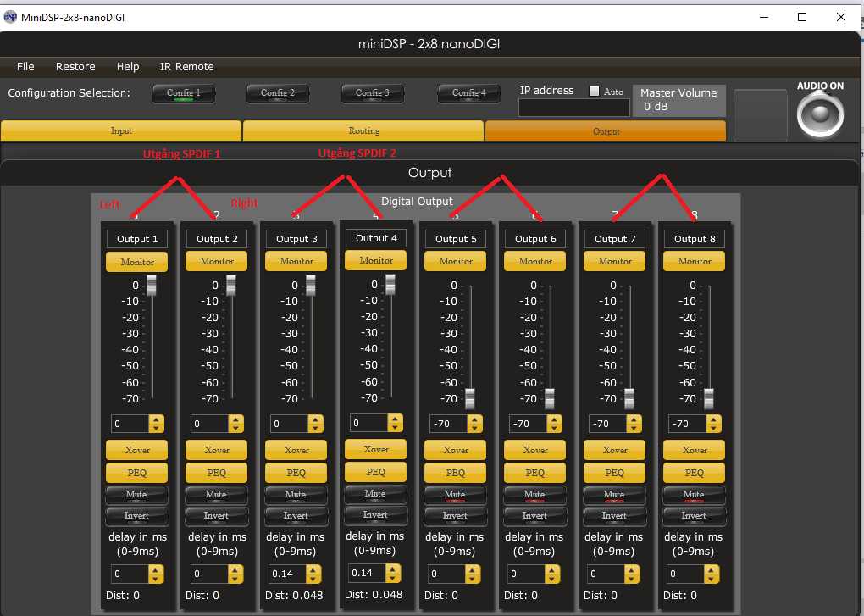Switch to the Routing tab
Image resolution: width=864 pixels, height=616 pixels.
[363, 130]
